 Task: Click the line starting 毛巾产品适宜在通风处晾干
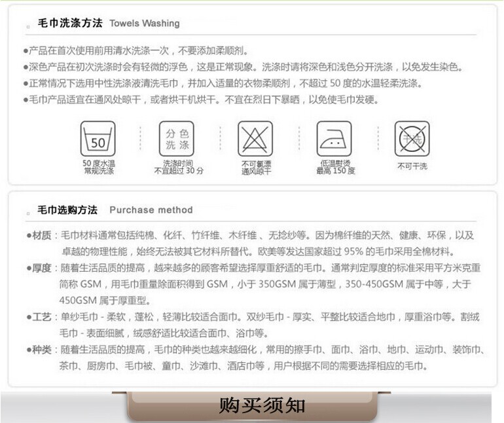point(201,100)
